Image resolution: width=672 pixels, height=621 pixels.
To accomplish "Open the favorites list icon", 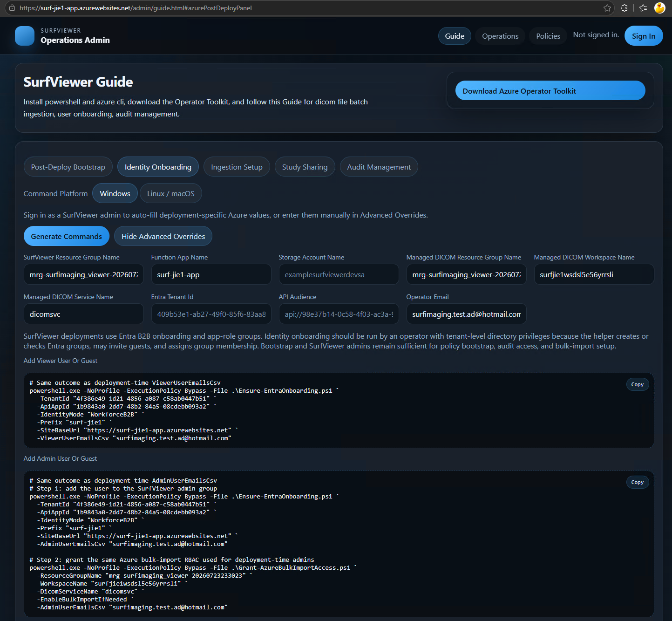I will tap(643, 8).
